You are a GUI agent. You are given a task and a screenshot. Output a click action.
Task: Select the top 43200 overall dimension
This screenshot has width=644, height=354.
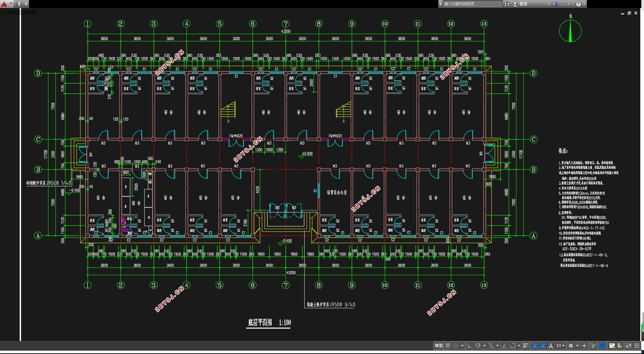point(286,31)
